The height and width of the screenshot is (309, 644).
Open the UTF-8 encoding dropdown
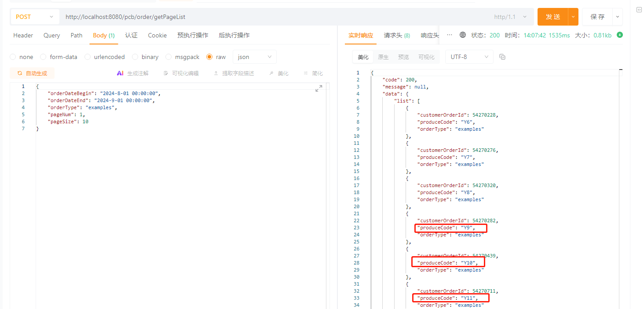[x=469, y=57]
